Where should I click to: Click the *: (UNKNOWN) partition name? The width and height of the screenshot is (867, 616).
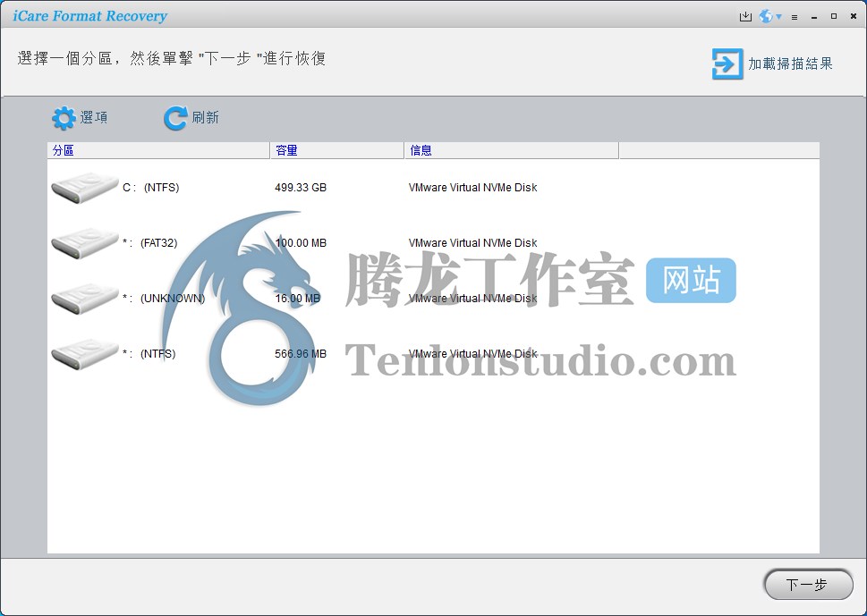click(164, 299)
